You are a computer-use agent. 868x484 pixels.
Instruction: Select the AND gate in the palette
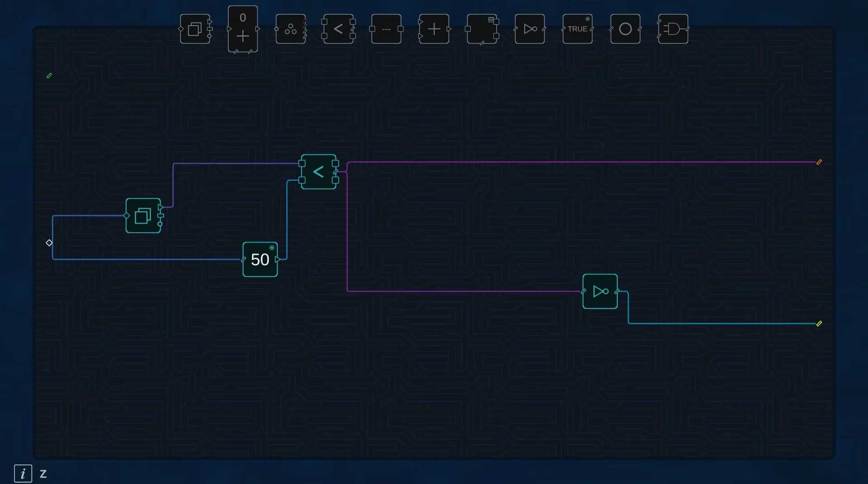(x=673, y=29)
